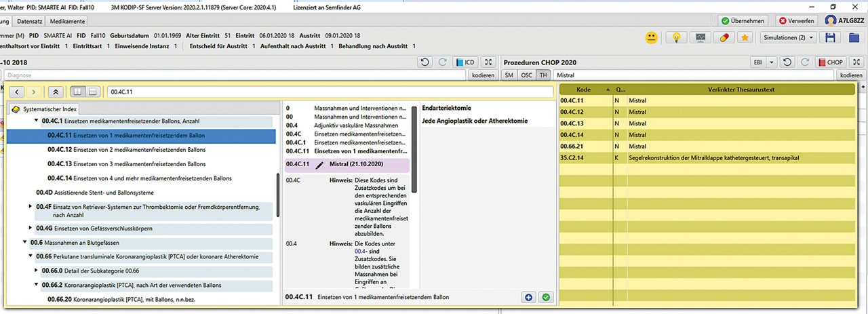Expand CHOP procedures panel to fullscreen
Image resolution: width=868 pixels, height=314 pixels.
pyautogui.click(x=856, y=62)
